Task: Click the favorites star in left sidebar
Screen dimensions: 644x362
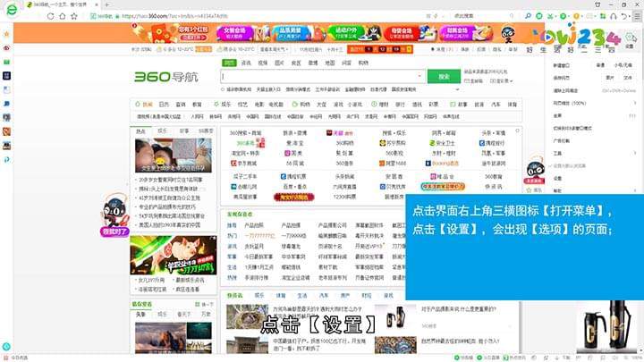Action: pyautogui.click(x=6, y=34)
